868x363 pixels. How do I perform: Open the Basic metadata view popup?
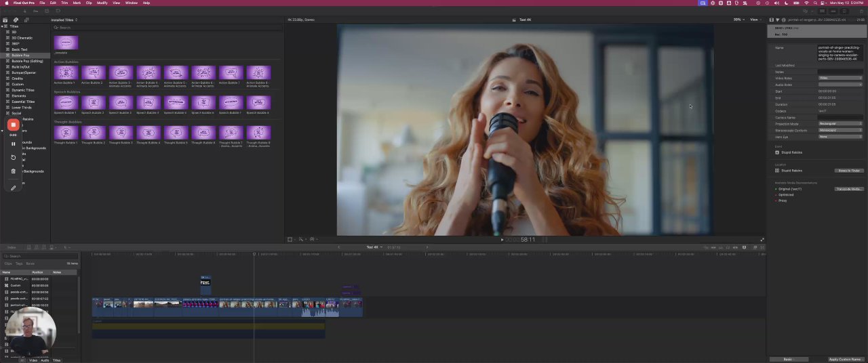788,359
